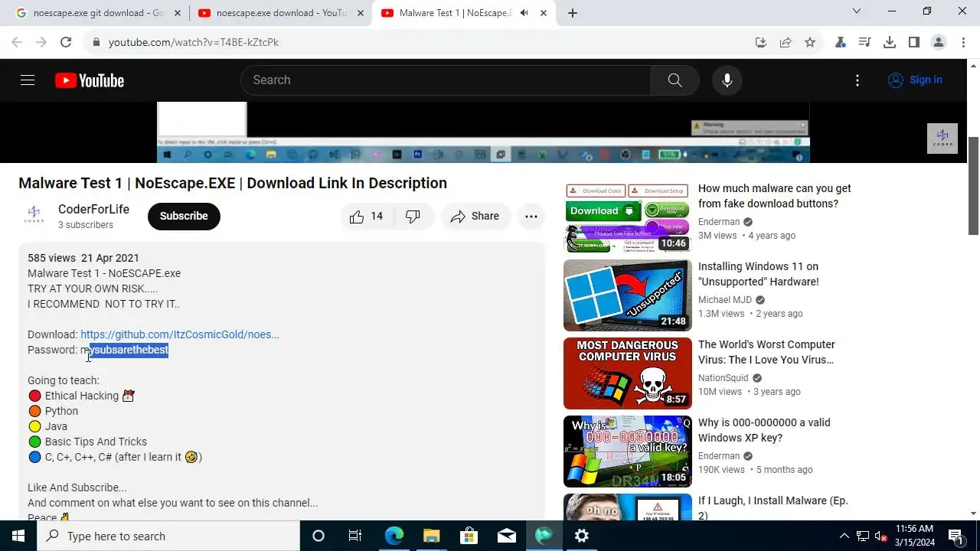The height and width of the screenshot is (551, 980).
Task: Click the Michael MJD channel name
Action: click(725, 300)
